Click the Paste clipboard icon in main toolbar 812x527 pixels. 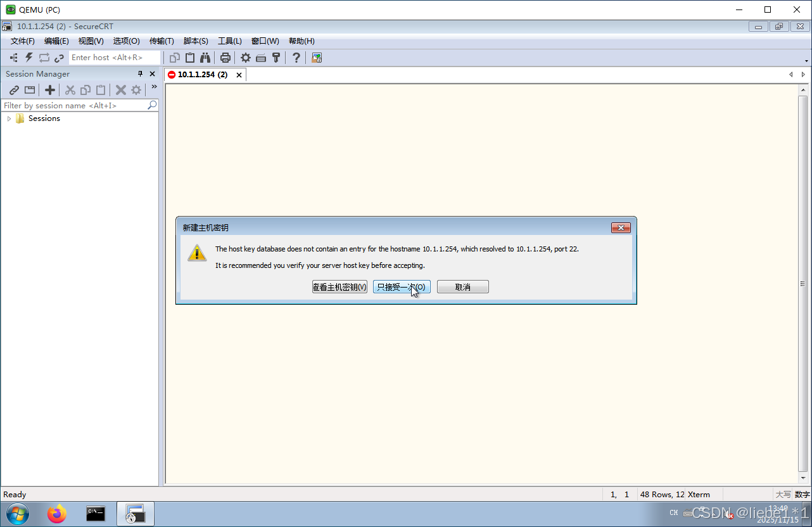click(190, 58)
